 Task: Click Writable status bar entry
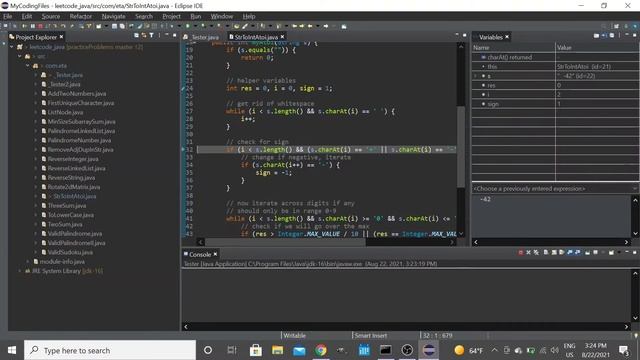(x=294, y=336)
